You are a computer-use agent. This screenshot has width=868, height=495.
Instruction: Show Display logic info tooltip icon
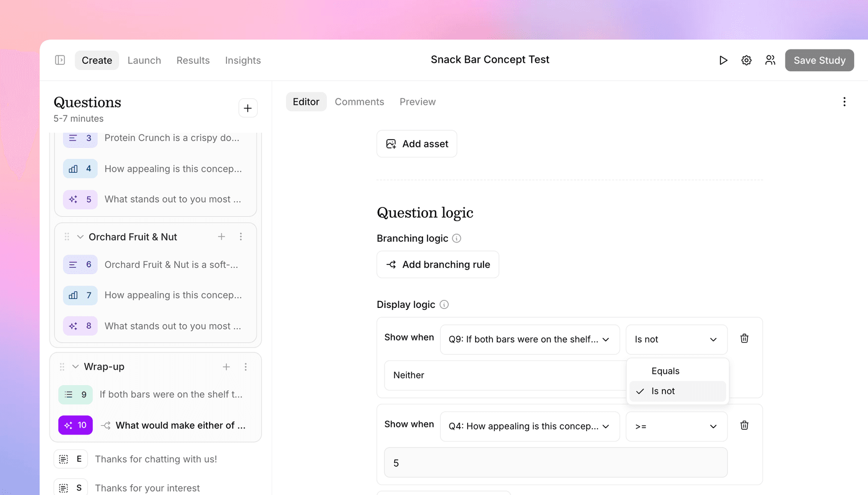tap(444, 304)
